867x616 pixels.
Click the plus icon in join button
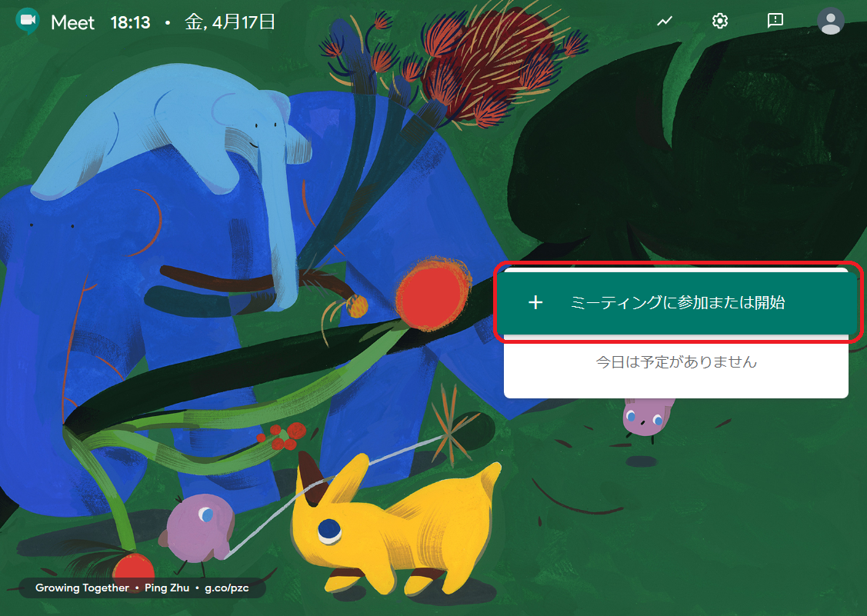pos(535,302)
